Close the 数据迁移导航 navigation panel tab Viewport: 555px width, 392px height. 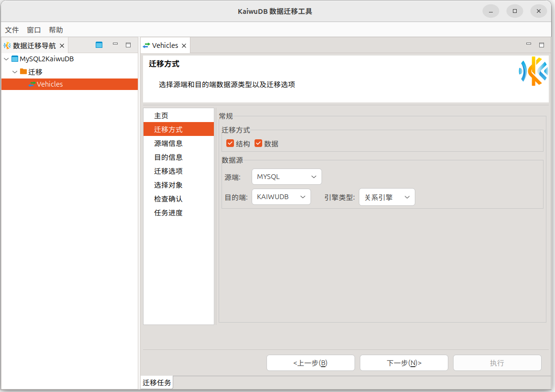pyautogui.click(x=62, y=46)
